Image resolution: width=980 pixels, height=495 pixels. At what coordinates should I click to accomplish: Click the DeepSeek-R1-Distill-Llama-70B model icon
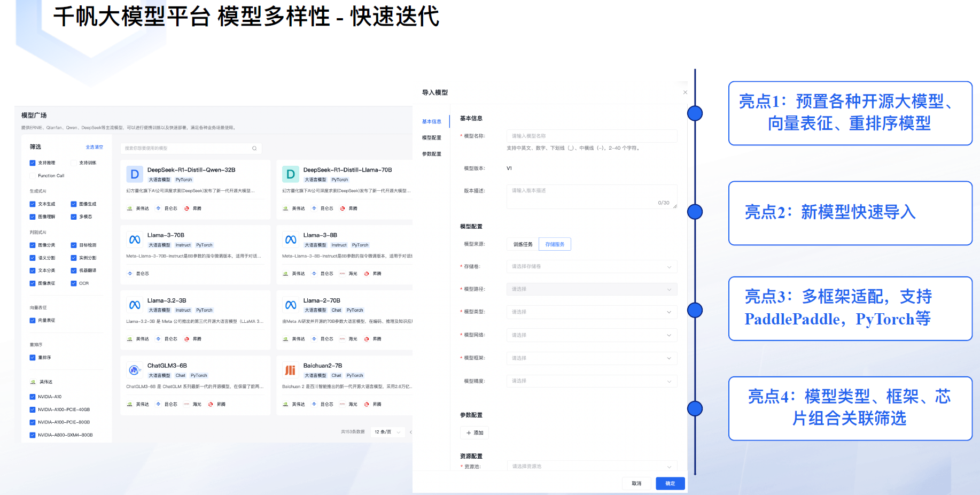click(290, 174)
